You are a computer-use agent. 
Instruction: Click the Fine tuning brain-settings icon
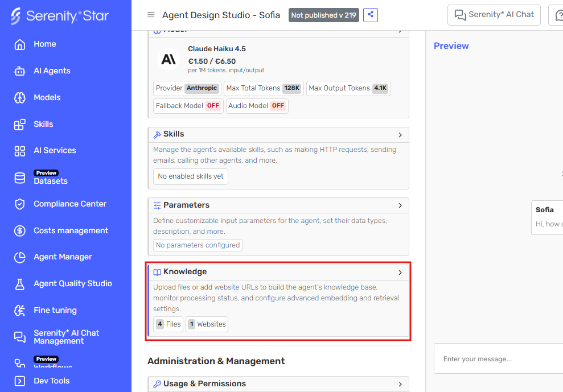[x=20, y=311]
